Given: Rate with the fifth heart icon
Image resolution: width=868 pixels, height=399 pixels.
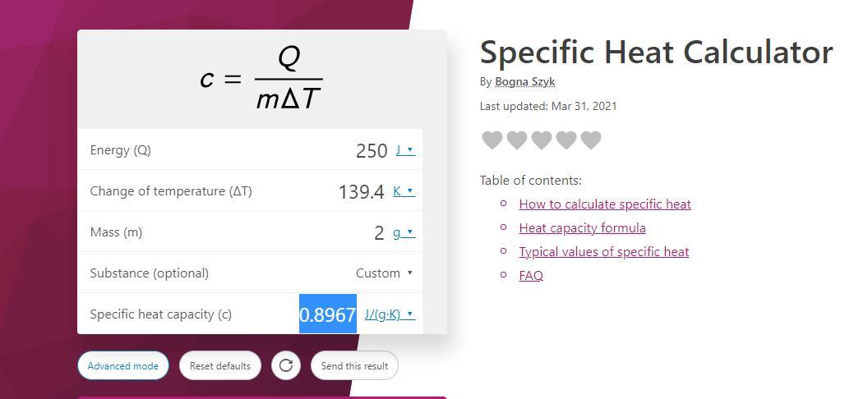Looking at the screenshot, I should pyautogui.click(x=590, y=140).
